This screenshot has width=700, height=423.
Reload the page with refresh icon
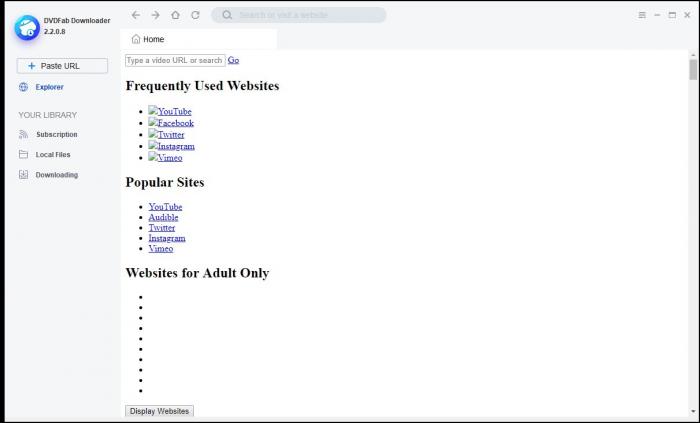pyautogui.click(x=195, y=15)
